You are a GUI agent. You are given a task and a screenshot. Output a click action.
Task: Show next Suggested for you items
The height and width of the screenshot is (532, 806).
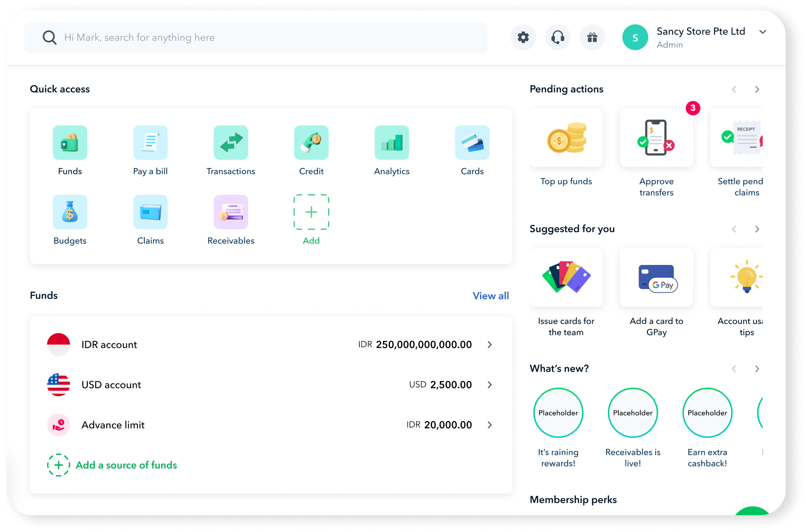click(x=757, y=229)
